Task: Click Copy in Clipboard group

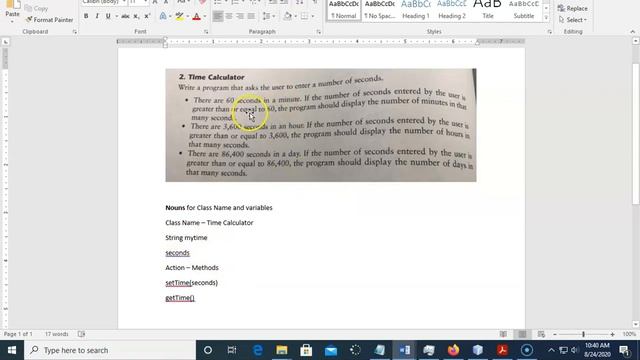Action: (x=36, y=8)
